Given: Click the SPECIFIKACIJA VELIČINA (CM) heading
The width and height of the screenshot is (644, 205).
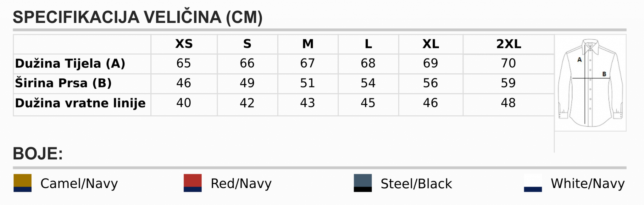Looking at the screenshot, I should click(x=137, y=17).
